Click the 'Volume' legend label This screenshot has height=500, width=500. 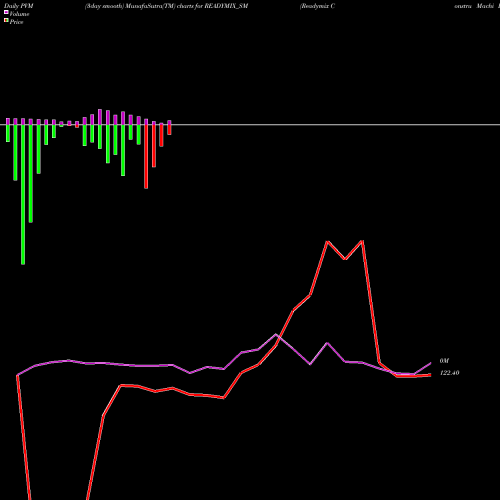point(19,14)
